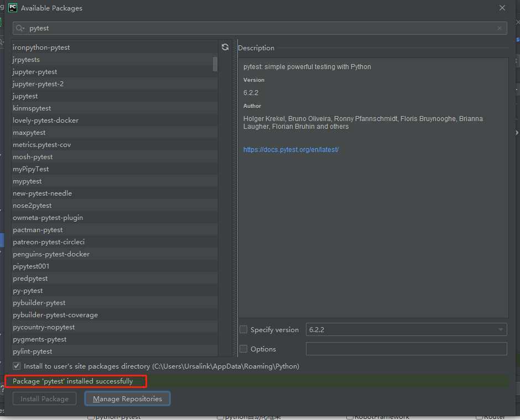Click the Install Package button
The image size is (520, 420).
click(x=44, y=398)
